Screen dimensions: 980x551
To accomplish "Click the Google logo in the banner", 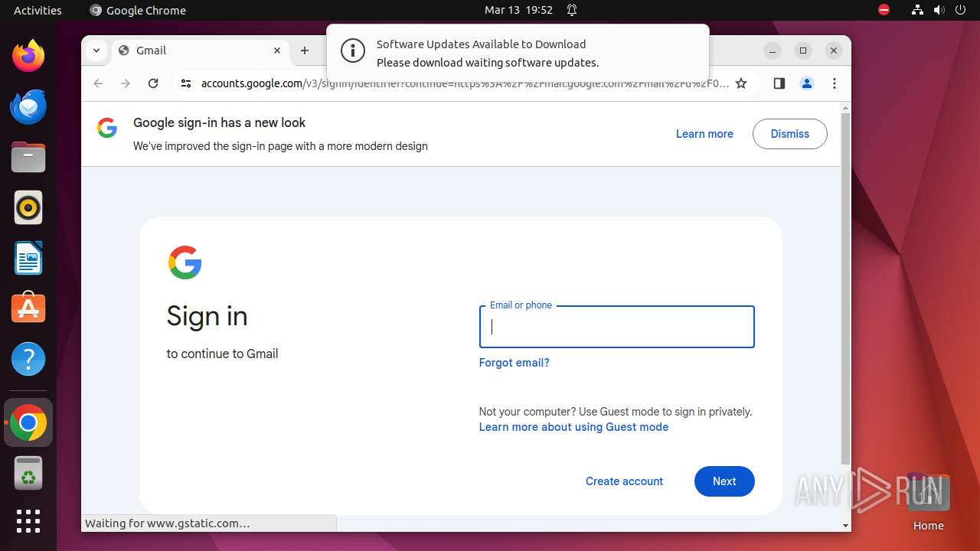I will [x=107, y=128].
